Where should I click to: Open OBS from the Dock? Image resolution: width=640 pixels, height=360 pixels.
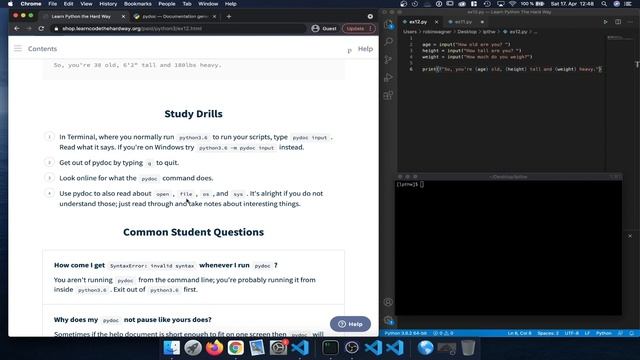pos(351,348)
